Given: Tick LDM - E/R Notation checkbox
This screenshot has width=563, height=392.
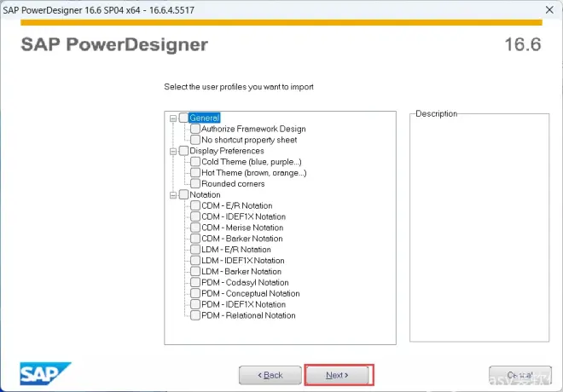Looking at the screenshot, I should (x=195, y=249).
